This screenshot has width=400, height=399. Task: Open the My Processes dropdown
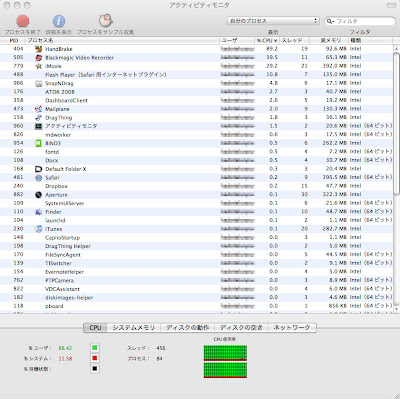click(x=273, y=21)
